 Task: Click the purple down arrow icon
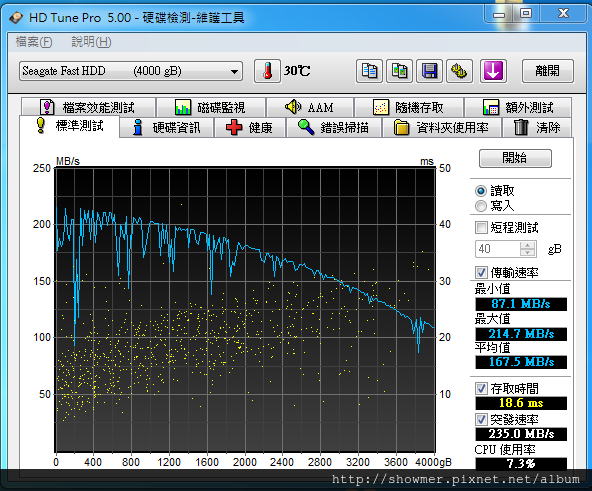493,71
